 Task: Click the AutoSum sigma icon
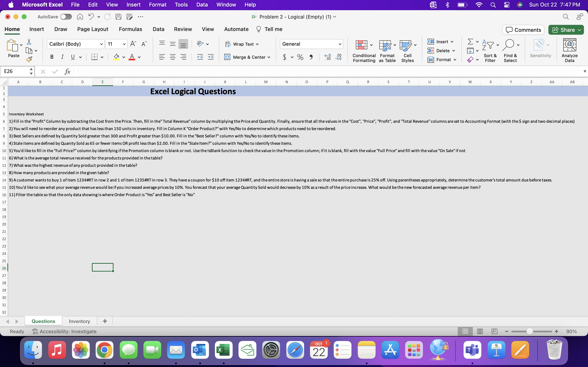470,42
